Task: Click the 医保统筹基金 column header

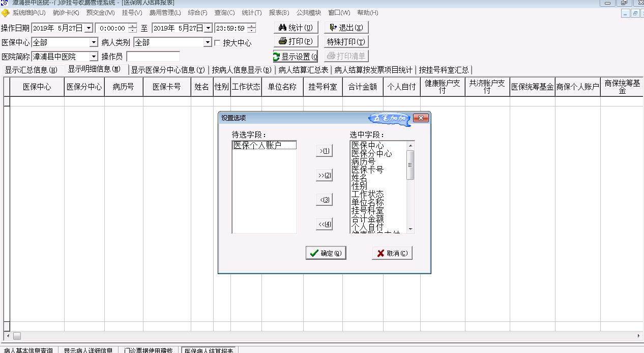Action: 533,87
